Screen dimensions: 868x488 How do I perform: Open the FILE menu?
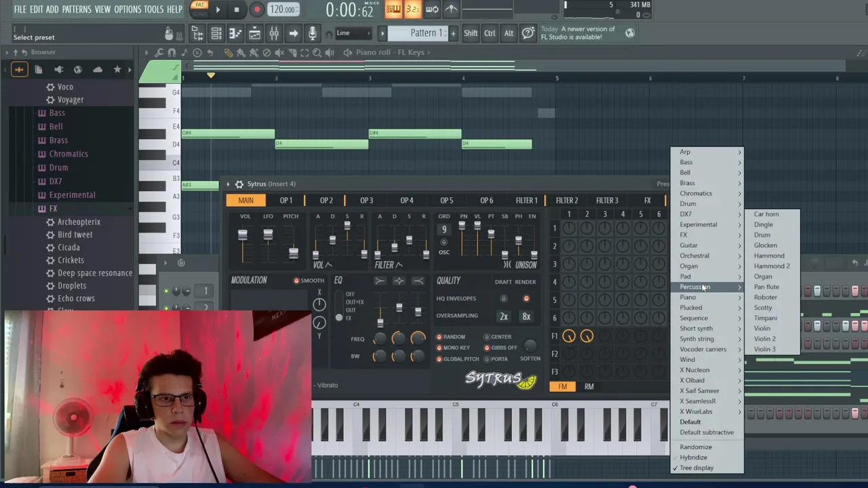tap(20, 9)
